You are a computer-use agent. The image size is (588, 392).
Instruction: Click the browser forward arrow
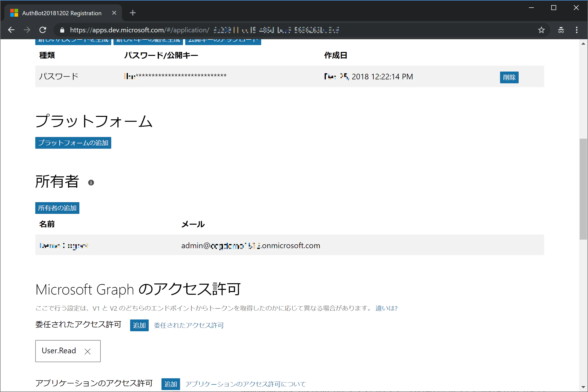(27, 30)
